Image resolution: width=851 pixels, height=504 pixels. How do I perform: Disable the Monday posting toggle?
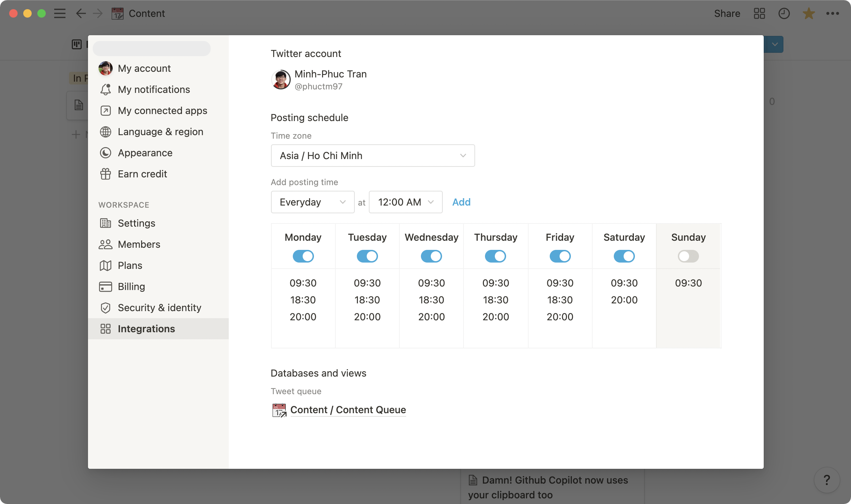tap(303, 256)
